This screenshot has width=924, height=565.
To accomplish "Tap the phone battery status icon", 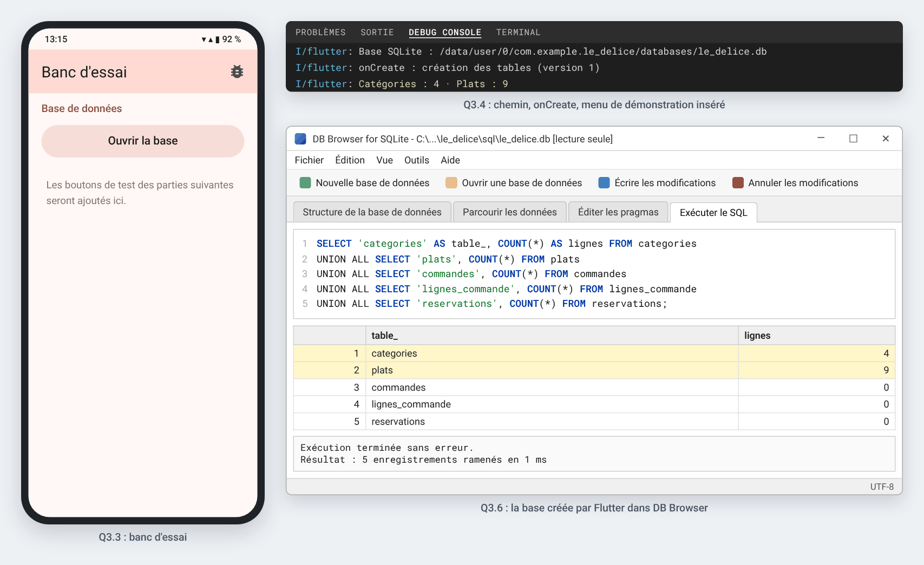I will point(218,40).
